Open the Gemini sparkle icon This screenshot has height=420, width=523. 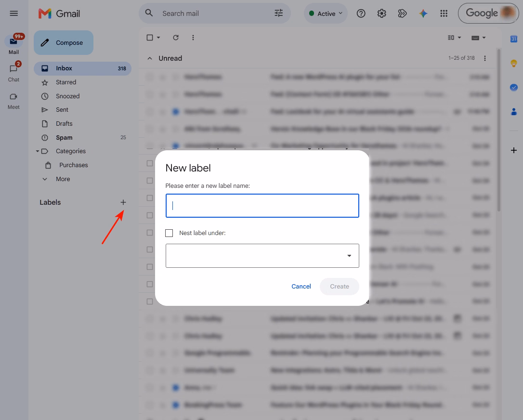click(423, 13)
